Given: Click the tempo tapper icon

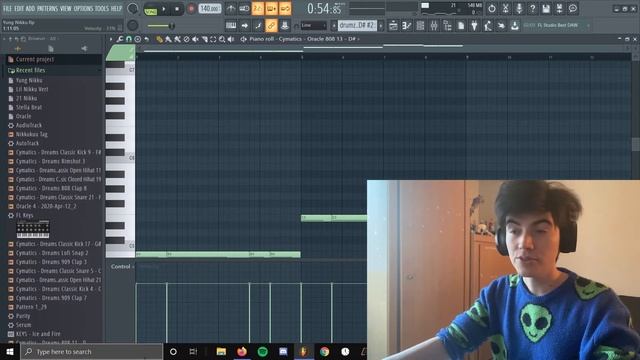Looking at the screenshot, I should point(488,26).
